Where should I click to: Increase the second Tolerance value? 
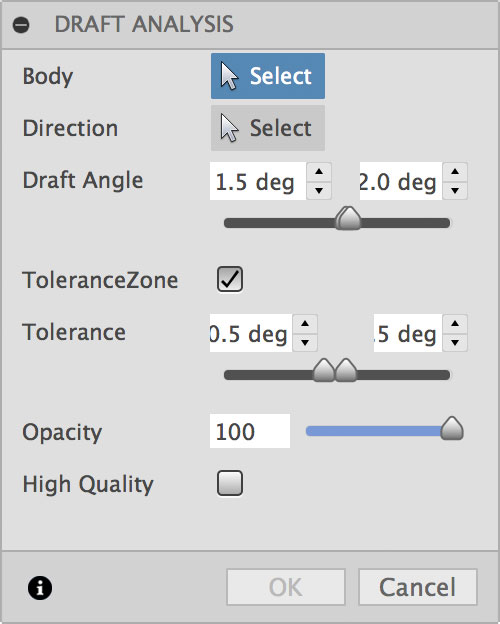point(455,324)
